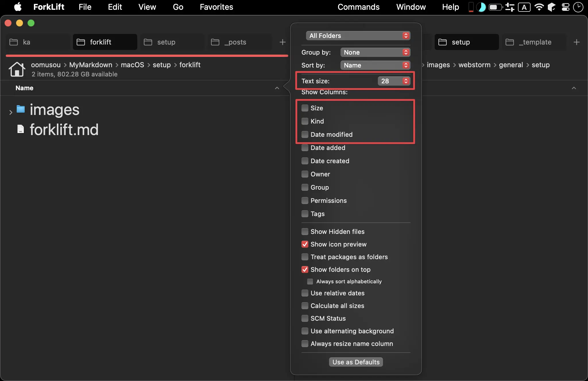Screen dimensions: 588x381
Task: Click the clock icon in the menu bar
Action: (578, 7)
